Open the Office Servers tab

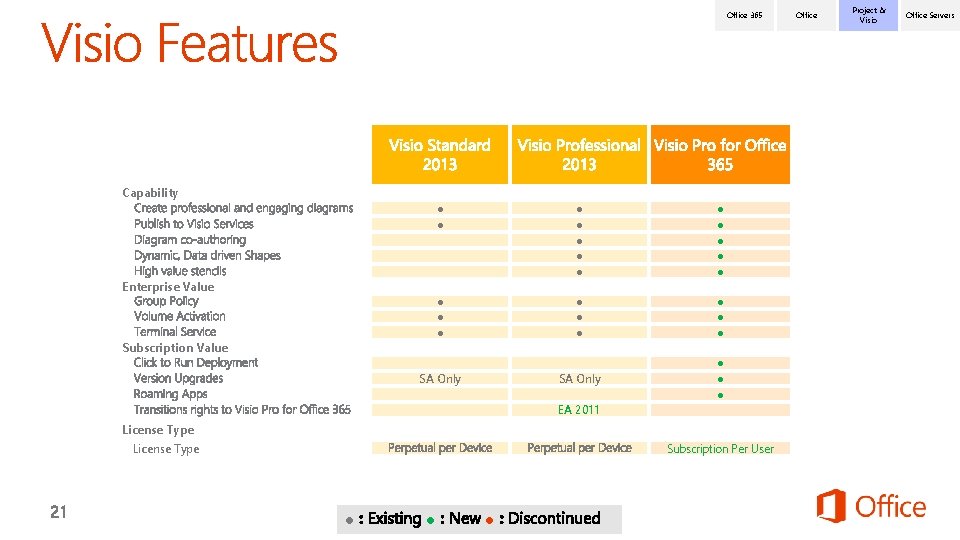[930, 15]
